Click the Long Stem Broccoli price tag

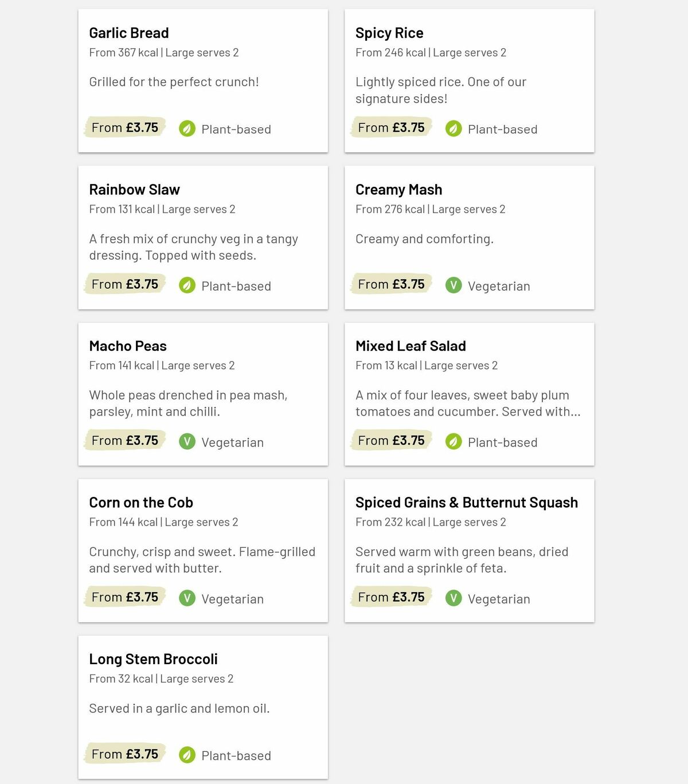pyautogui.click(x=124, y=754)
